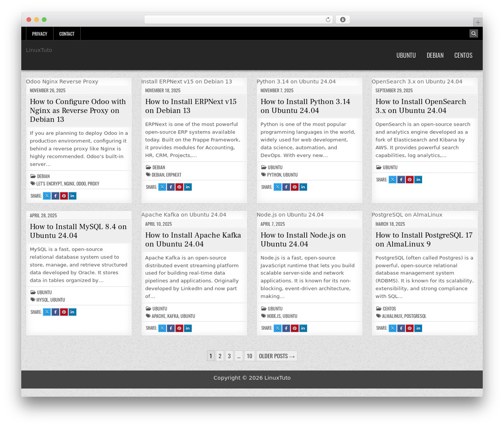504x427 pixels.
Task: Open How to Install Apache Kafka article
Action: click(x=193, y=239)
